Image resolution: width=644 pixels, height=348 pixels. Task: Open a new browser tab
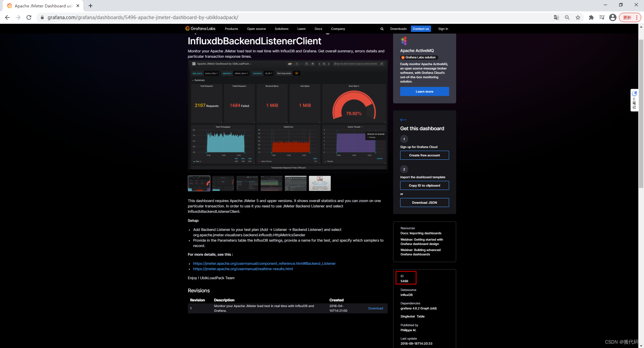point(91,6)
